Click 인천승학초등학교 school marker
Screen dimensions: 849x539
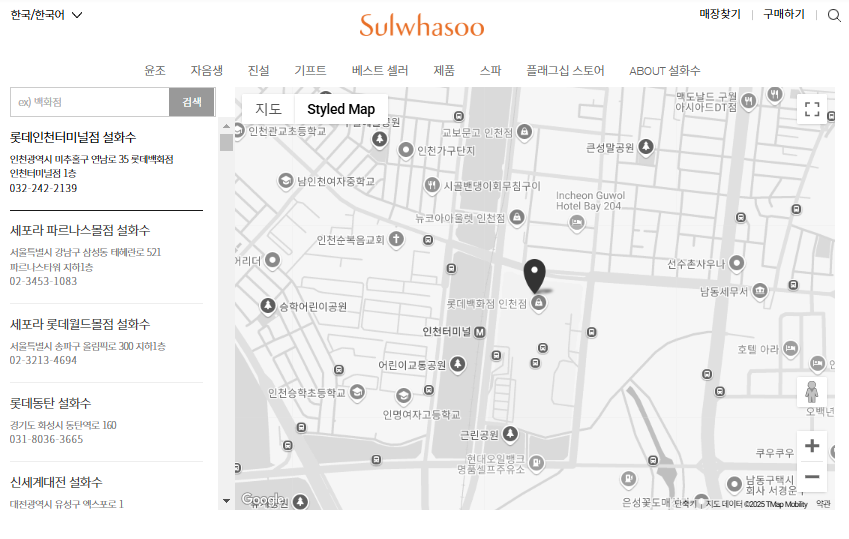[357, 392]
